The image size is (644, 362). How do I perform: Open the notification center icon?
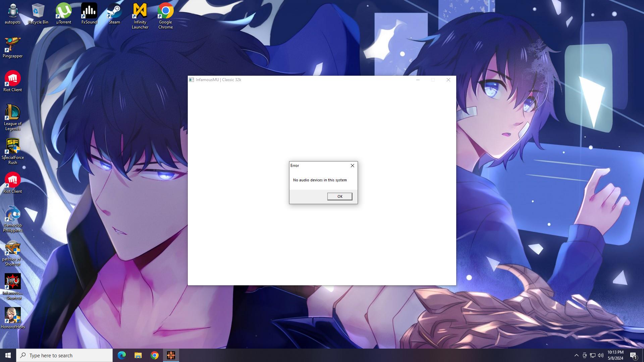point(633,355)
